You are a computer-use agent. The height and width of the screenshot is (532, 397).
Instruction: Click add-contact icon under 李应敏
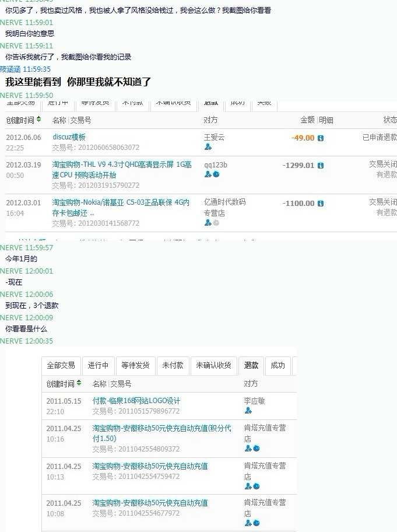point(248,411)
